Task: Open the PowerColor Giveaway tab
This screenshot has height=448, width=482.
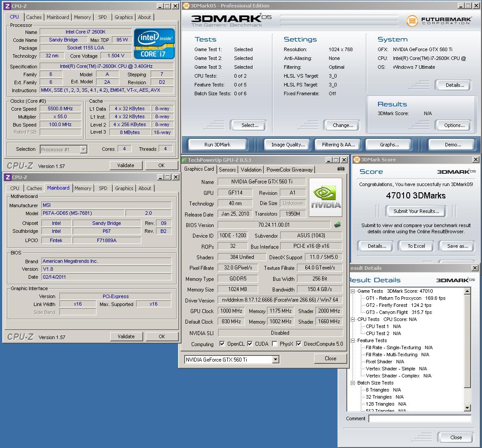Action: 289,169
